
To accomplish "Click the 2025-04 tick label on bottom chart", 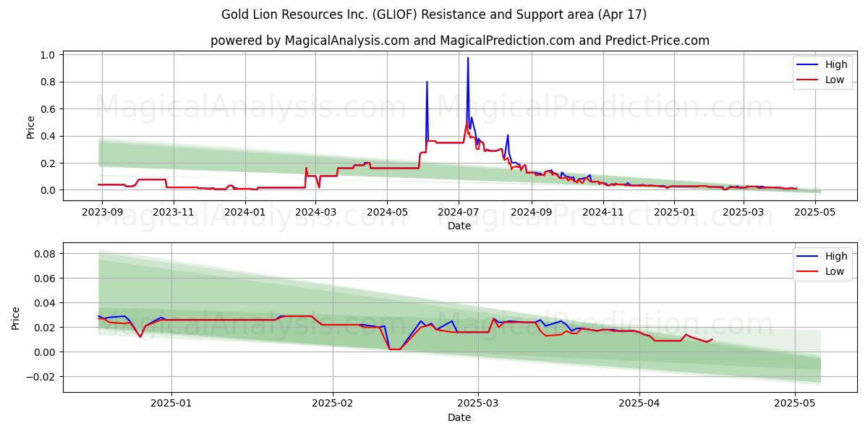I will 639,404.
